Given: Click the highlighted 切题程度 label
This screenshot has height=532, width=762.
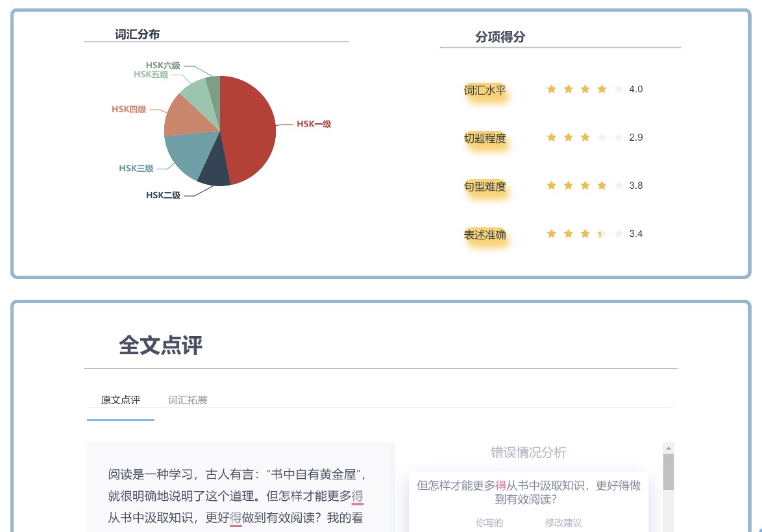Looking at the screenshot, I should coord(485,139).
